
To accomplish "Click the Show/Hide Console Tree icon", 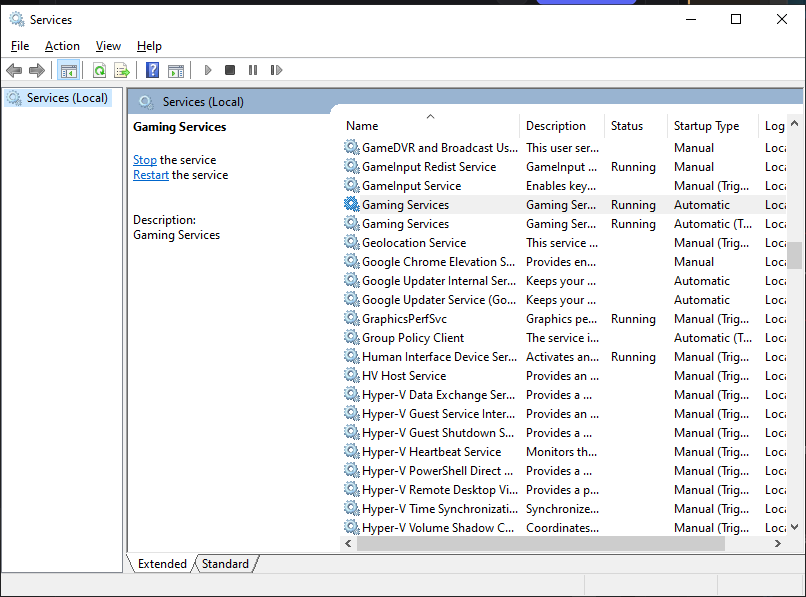I will click(68, 70).
